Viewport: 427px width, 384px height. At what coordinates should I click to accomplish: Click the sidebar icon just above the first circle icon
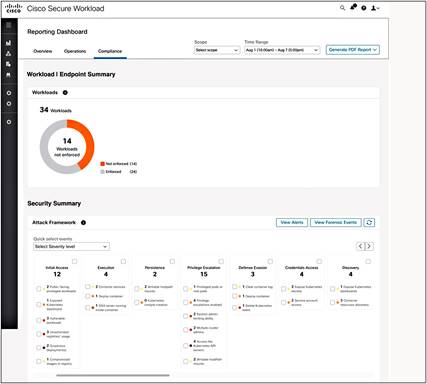point(9,75)
